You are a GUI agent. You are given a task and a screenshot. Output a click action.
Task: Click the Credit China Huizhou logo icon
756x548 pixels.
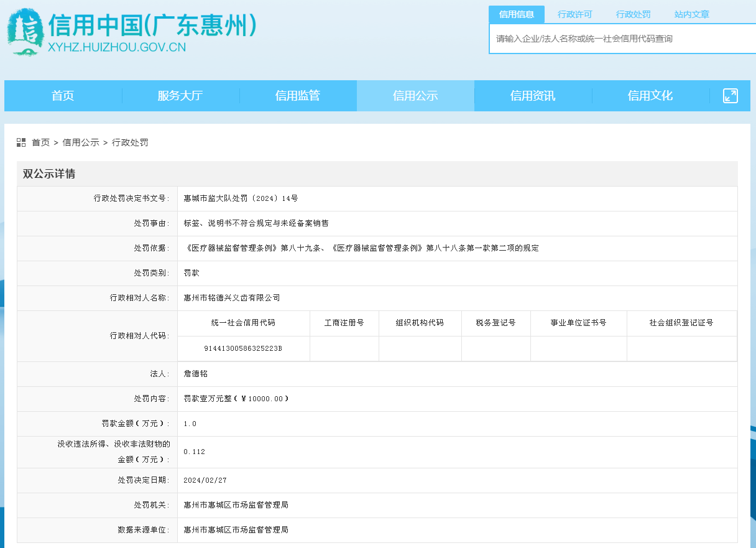(25, 32)
